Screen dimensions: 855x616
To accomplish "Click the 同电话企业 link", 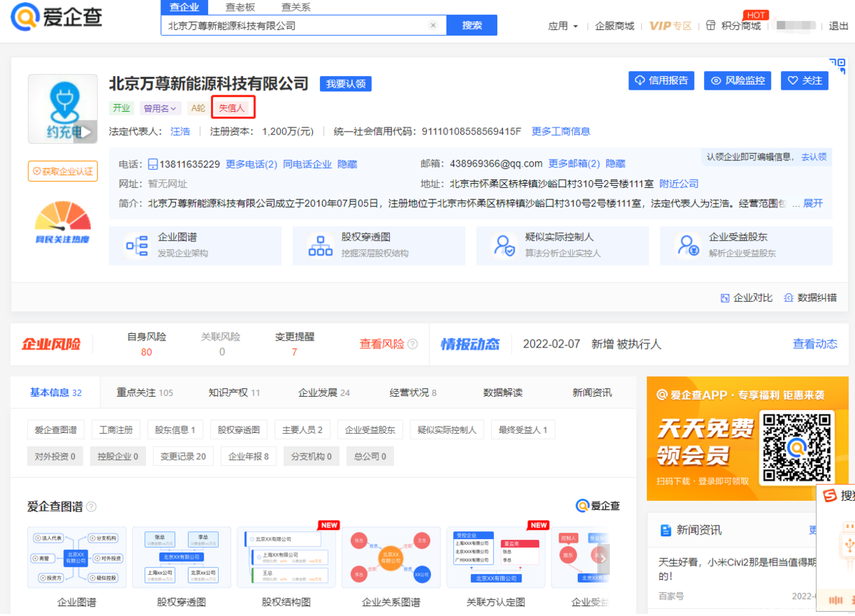I will coord(307,164).
